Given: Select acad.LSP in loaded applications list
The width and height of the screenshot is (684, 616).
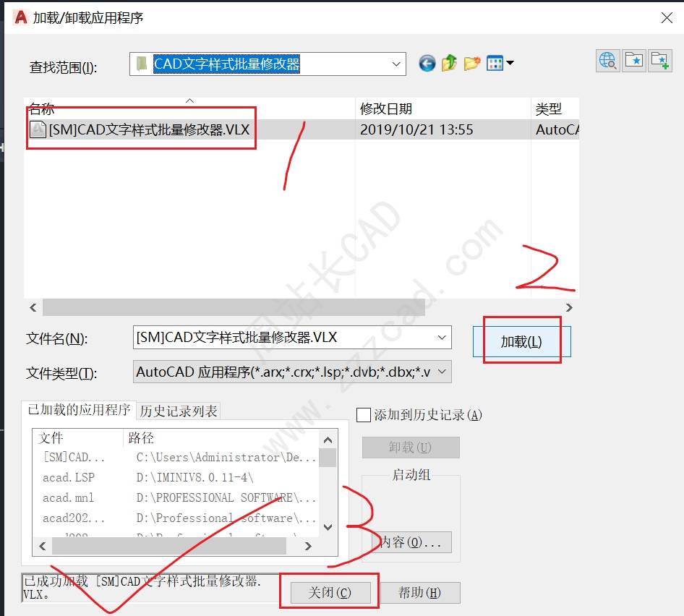Looking at the screenshot, I should [69, 478].
